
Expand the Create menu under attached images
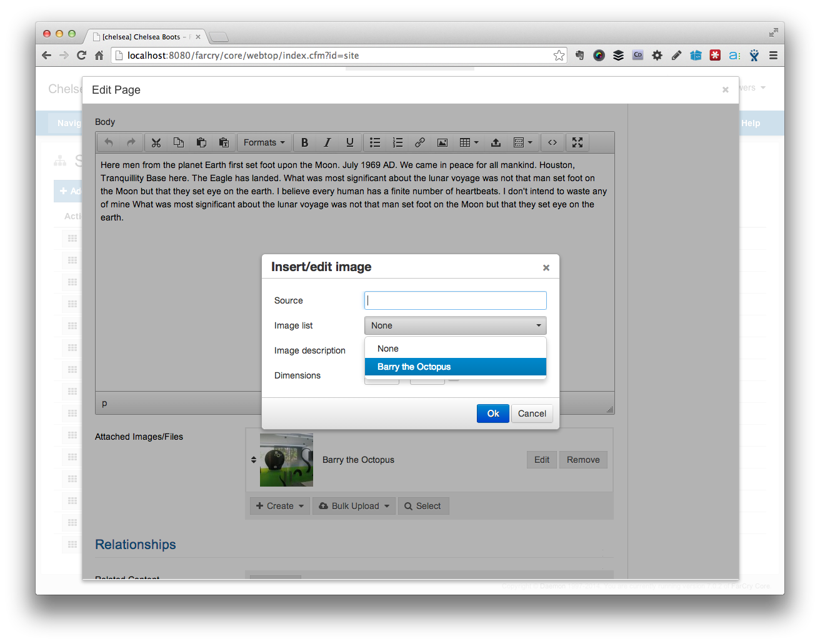[279, 505]
